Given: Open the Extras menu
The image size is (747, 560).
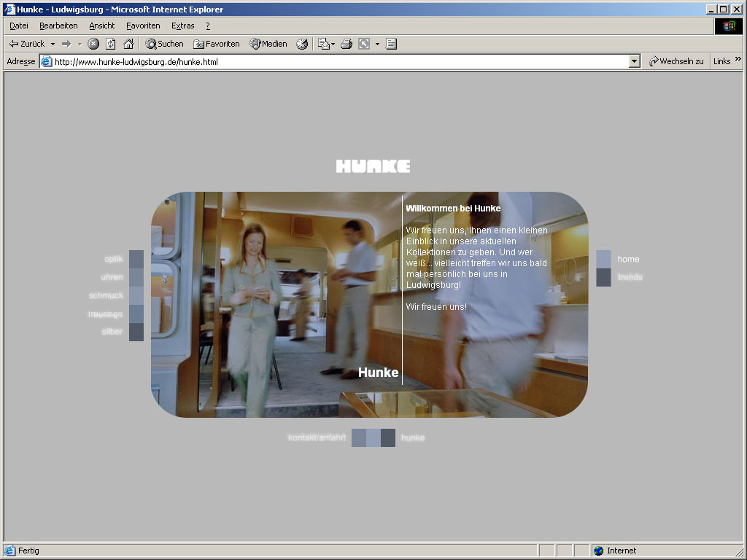Looking at the screenshot, I should tap(182, 26).
